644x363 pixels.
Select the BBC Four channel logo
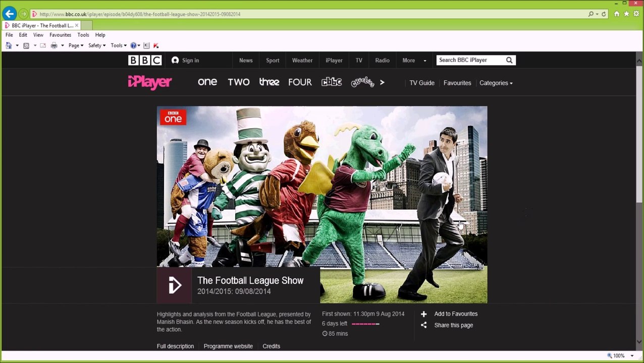(x=300, y=82)
